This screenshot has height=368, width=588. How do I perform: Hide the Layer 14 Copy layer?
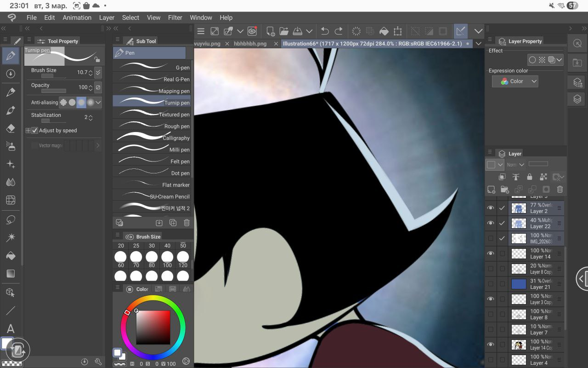pyautogui.click(x=491, y=345)
